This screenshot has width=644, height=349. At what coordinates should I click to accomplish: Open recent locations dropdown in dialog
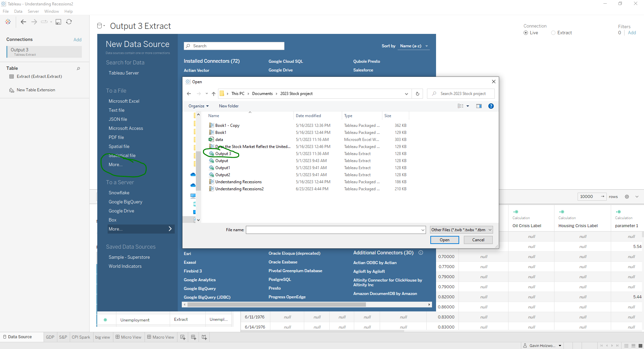point(206,94)
